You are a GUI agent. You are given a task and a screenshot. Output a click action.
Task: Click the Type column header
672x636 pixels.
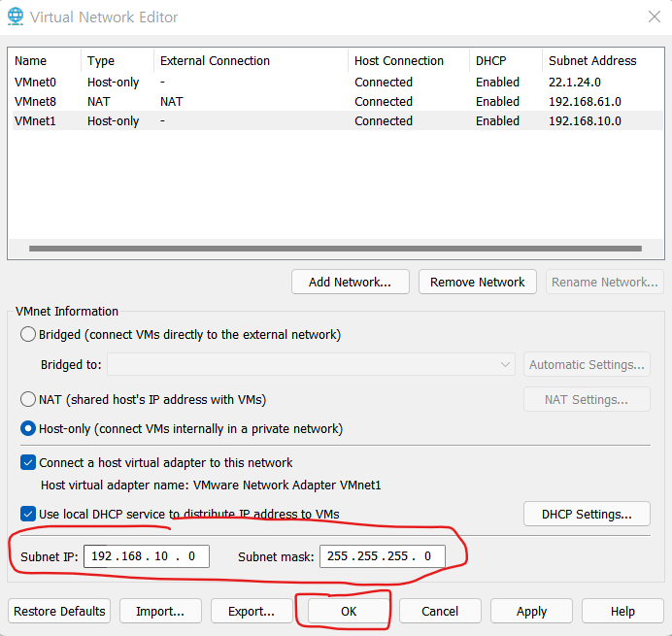pos(118,61)
